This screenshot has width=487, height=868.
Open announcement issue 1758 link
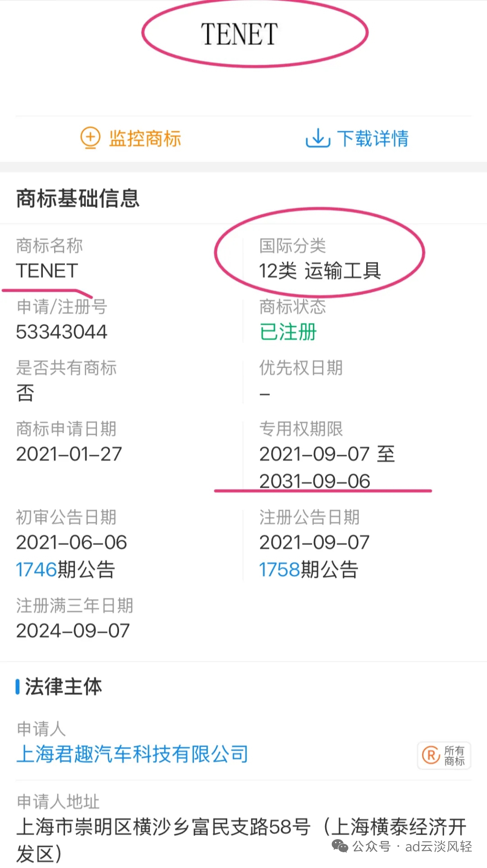(280, 570)
